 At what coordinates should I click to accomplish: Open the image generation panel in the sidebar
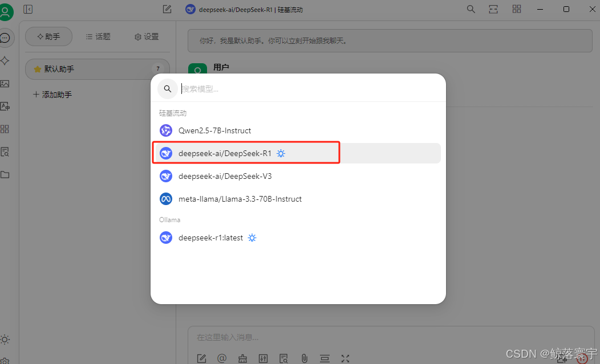tap(6, 83)
